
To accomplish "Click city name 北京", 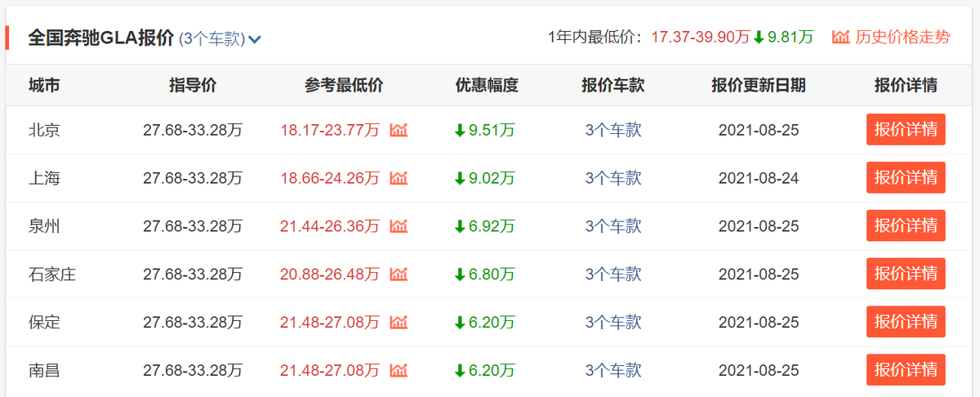I will pos(44,130).
